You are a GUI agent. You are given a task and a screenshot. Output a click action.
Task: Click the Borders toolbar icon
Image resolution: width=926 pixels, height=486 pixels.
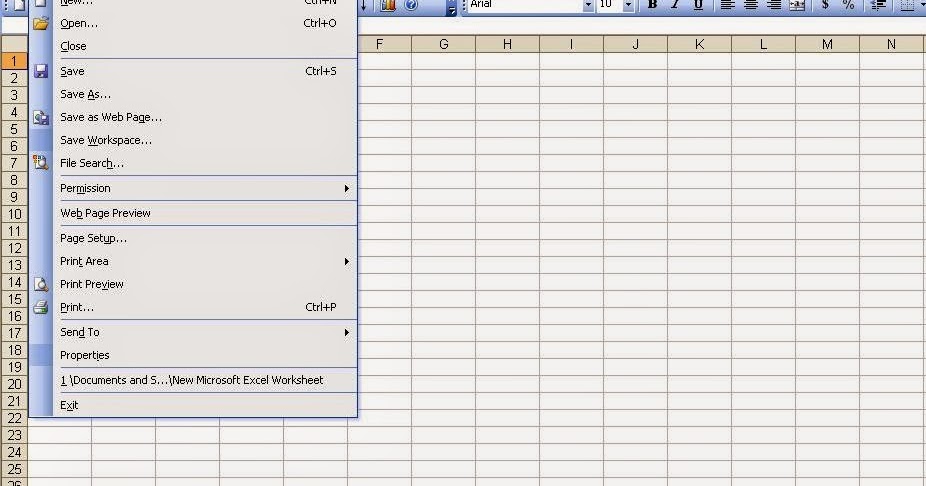[x=907, y=5]
